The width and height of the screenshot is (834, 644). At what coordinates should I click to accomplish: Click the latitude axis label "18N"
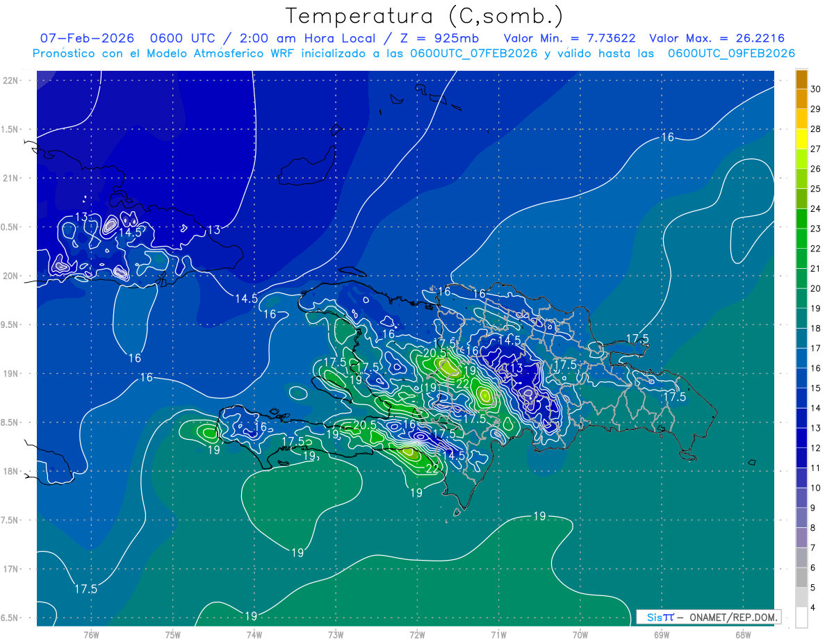[x=11, y=471]
